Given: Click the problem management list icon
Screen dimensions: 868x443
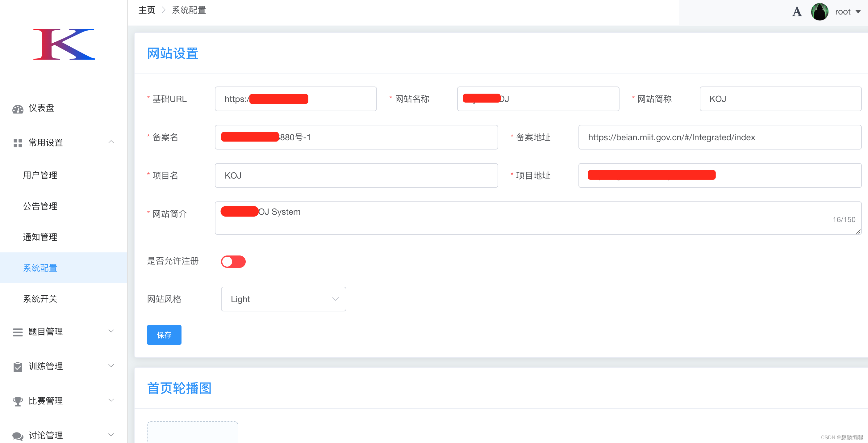Looking at the screenshot, I should pyautogui.click(x=18, y=332).
